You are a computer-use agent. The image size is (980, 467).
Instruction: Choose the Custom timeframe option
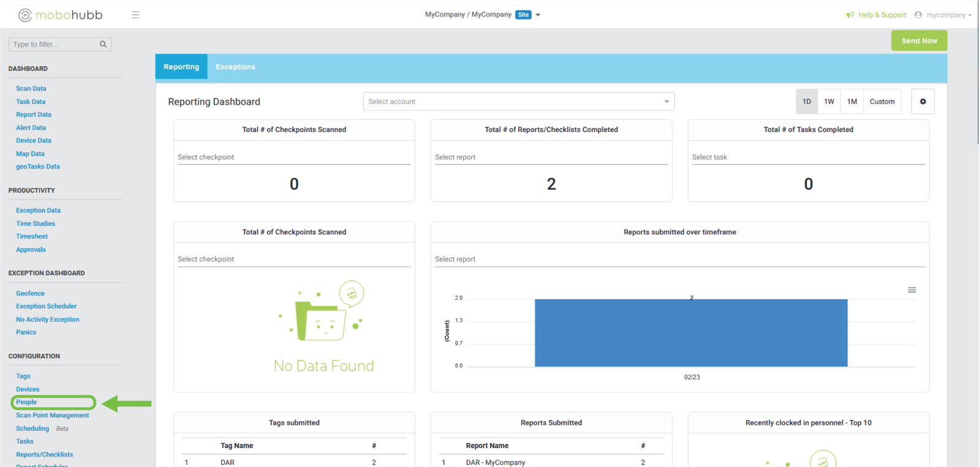tap(882, 102)
